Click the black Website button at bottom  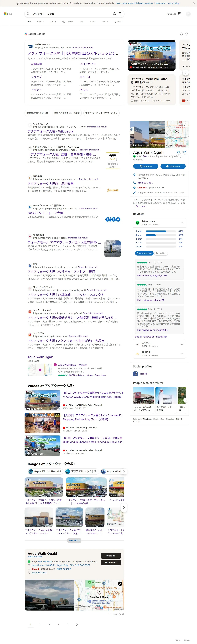pos(111,556)
